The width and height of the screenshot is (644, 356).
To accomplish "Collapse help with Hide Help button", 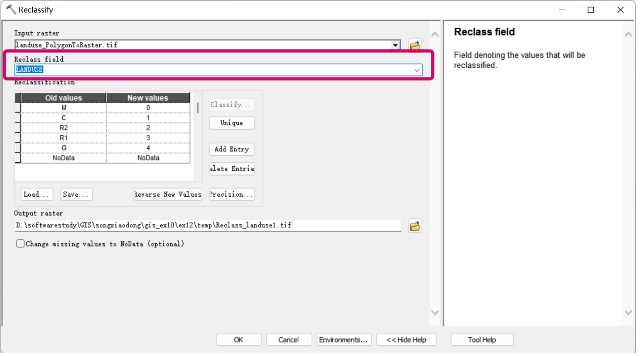I will (x=406, y=339).
